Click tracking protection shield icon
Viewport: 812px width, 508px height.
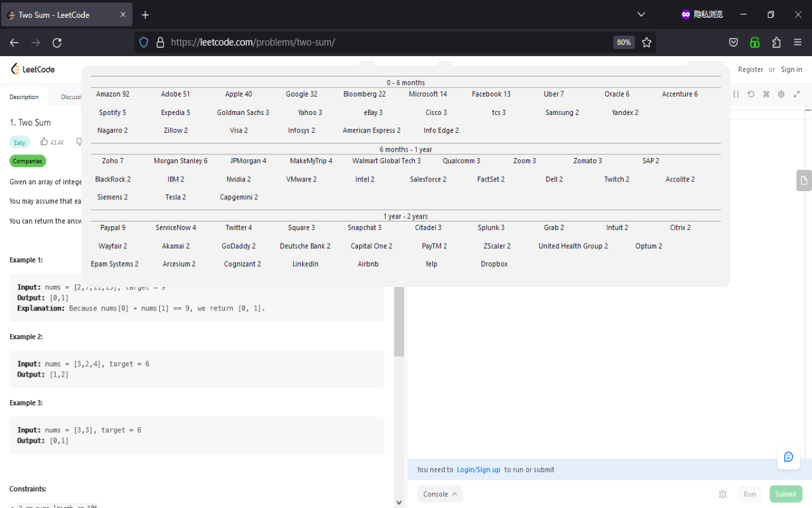coord(144,43)
